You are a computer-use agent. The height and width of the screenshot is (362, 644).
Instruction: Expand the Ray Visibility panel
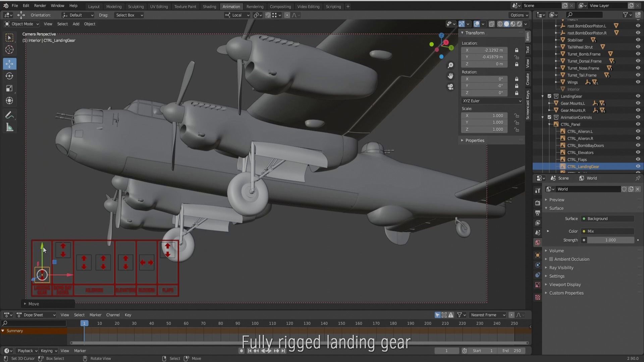(561, 268)
